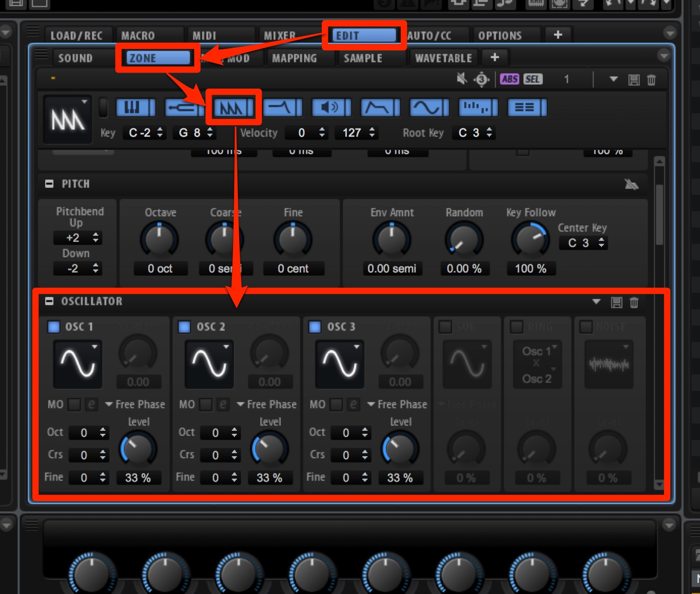Click the Oscillator section save preset icon
The image size is (700, 594).
(x=616, y=302)
